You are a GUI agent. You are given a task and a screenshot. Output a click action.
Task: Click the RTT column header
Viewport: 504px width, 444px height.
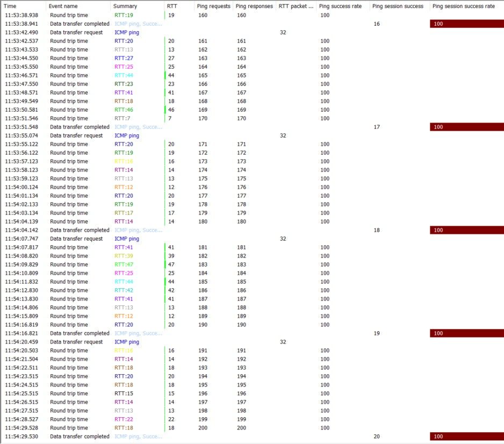point(172,6)
